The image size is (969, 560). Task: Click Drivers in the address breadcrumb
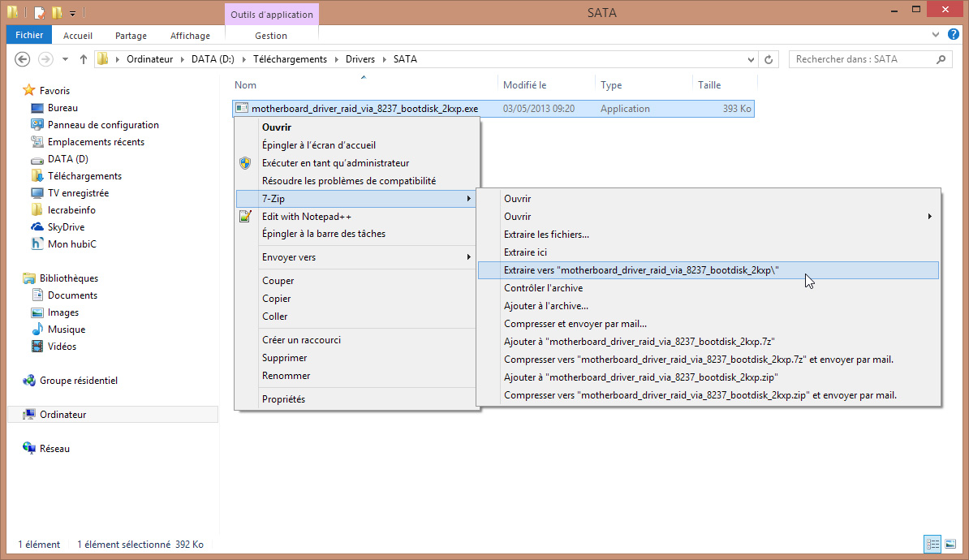coord(360,59)
